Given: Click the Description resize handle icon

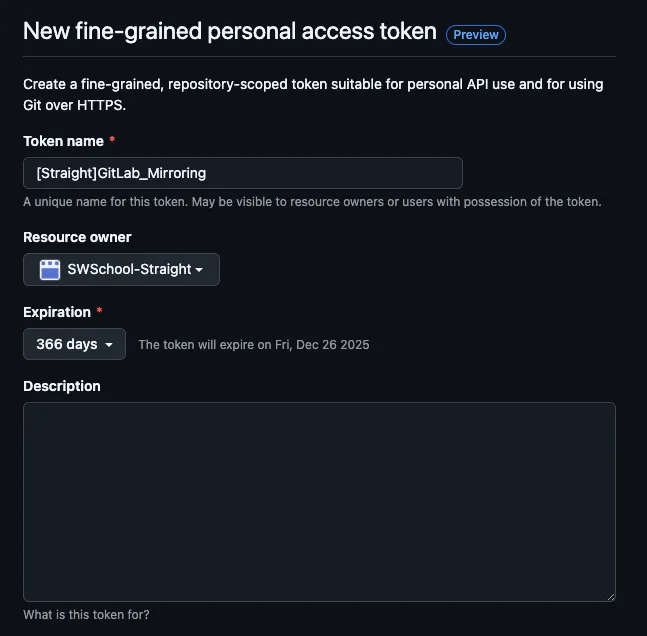Looking at the screenshot, I should click(611, 597).
